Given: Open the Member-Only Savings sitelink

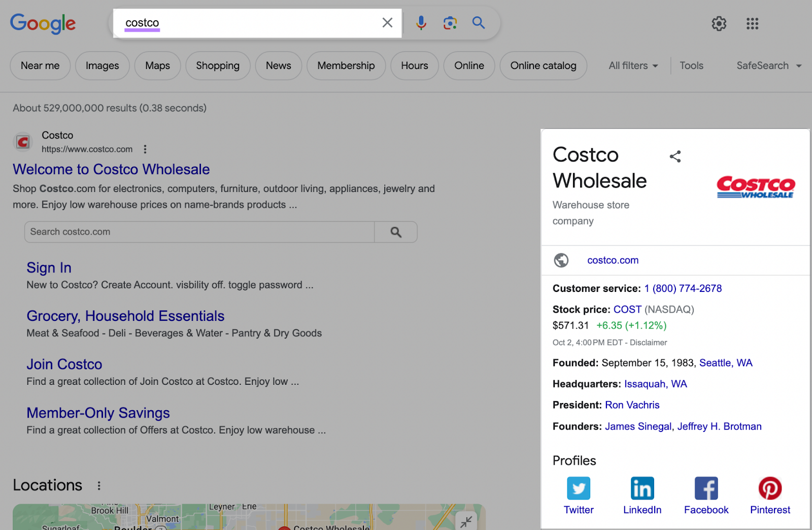Looking at the screenshot, I should tap(98, 413).
